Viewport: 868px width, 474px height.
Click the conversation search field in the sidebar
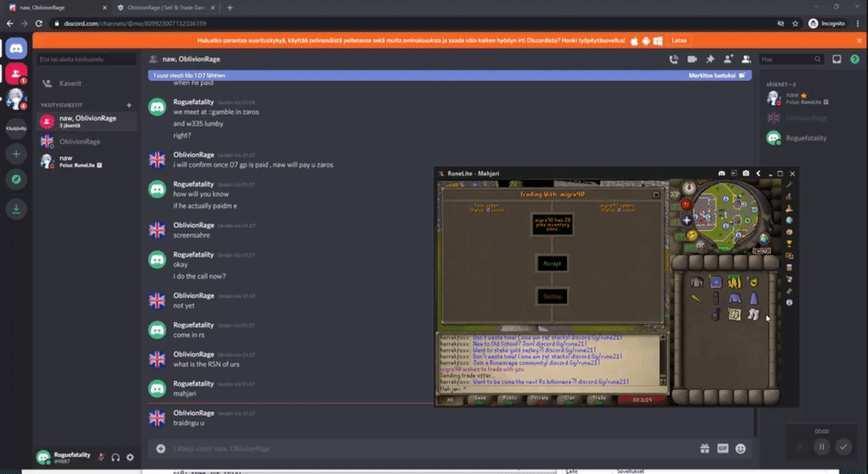(86, 59)
